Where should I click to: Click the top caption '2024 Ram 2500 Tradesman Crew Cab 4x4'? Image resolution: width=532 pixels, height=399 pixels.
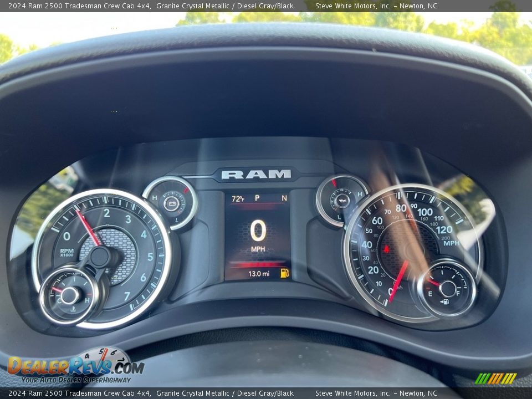tap(79, 6)
